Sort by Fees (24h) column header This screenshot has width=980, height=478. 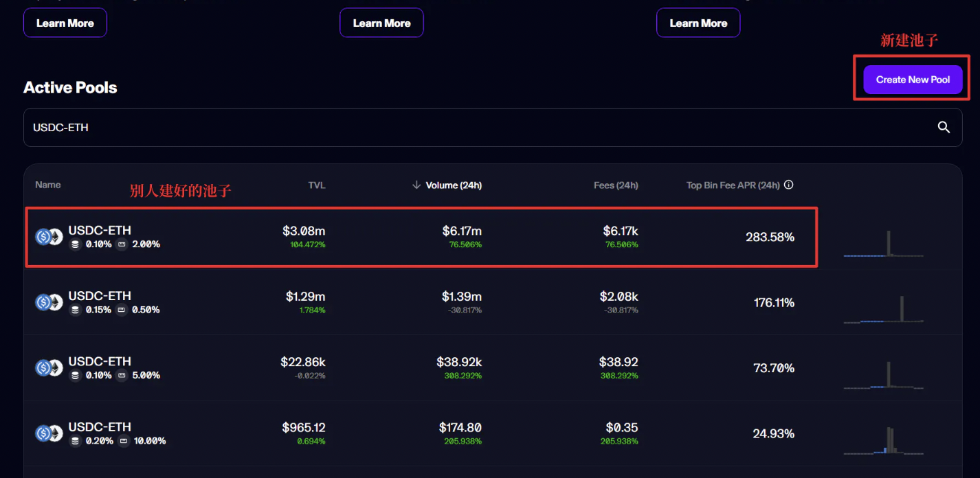pos(616,185)
